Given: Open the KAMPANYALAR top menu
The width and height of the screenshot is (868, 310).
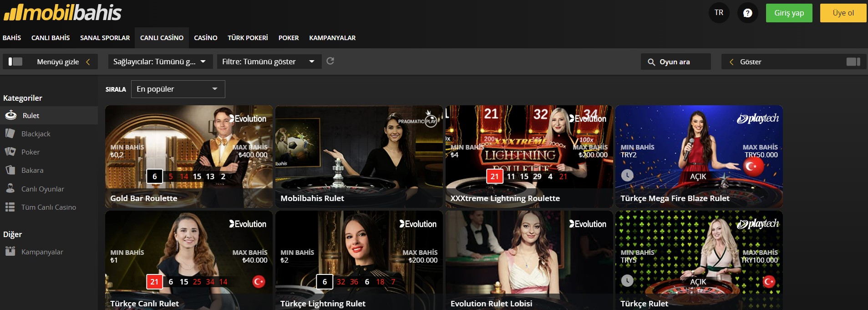Looking at the screenshot, I should pos(332,38).
